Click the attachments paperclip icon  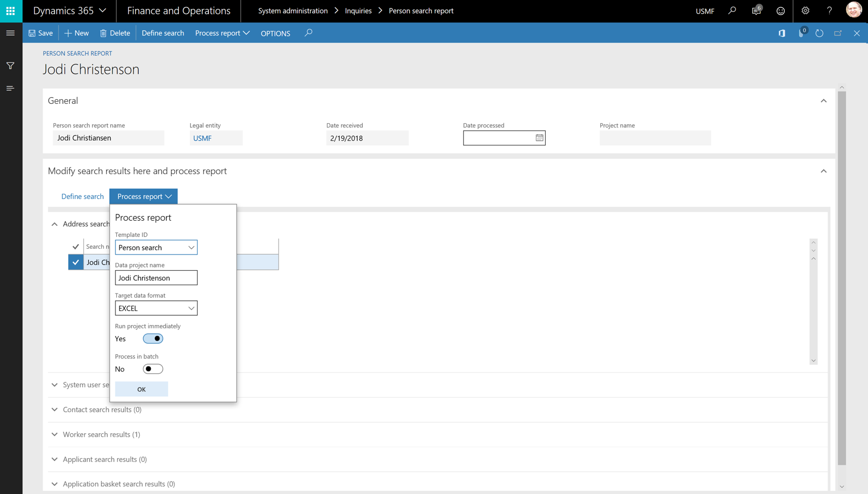(801, 33)
